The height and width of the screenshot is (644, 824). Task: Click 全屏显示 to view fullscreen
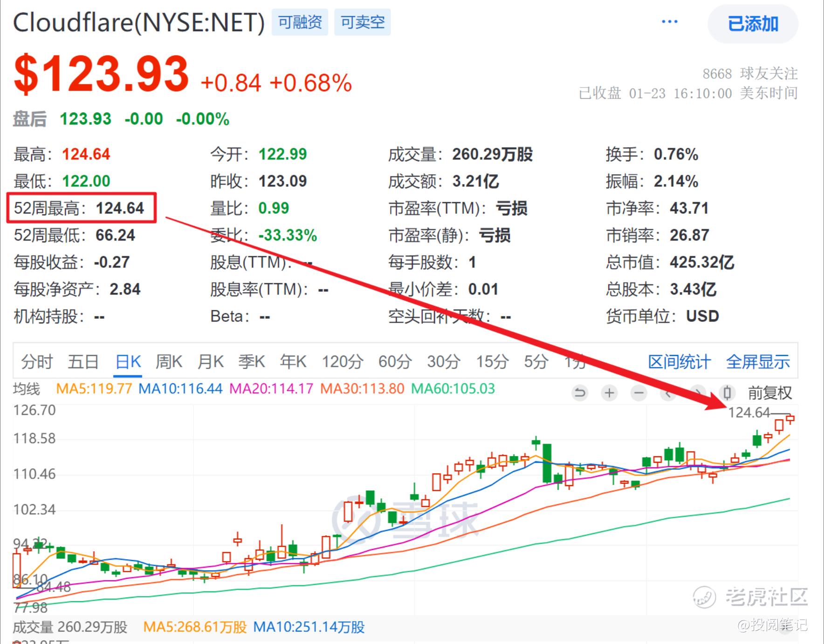[758, 362]
